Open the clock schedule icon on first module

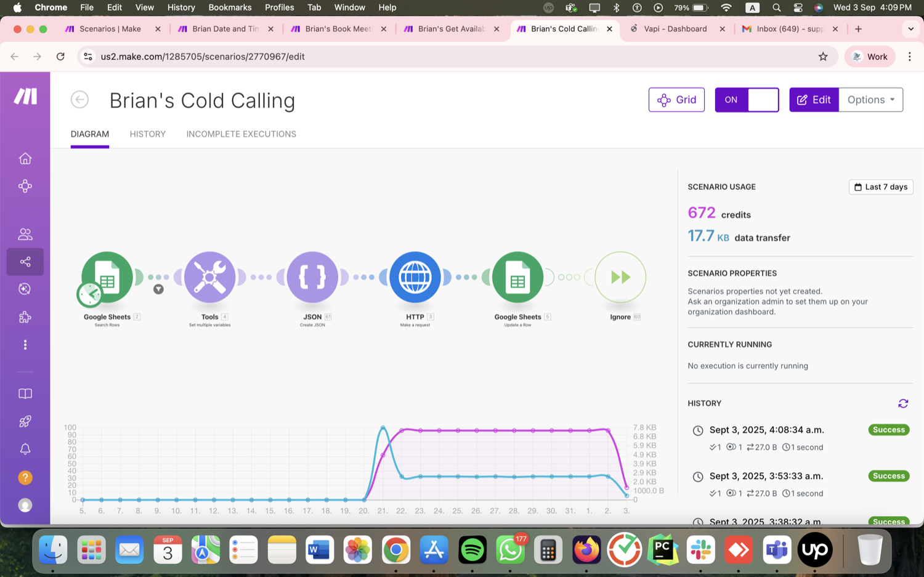coord(90,294)
